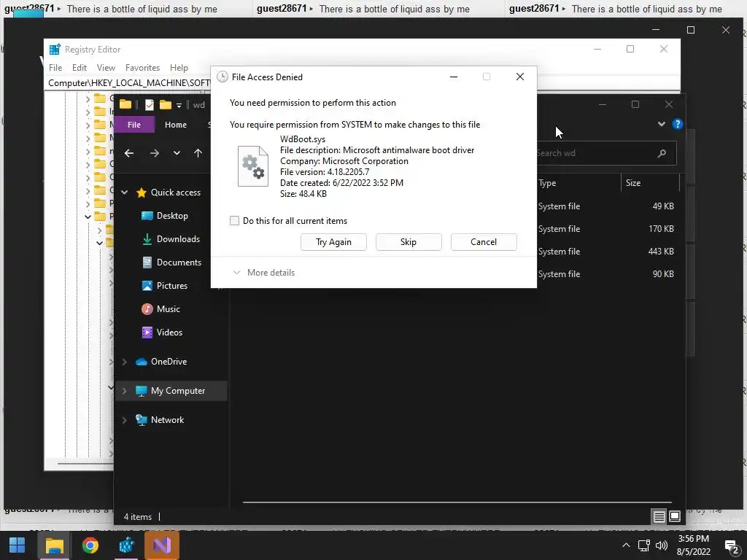Open Desktop in the navigation pane

point(171,216)
